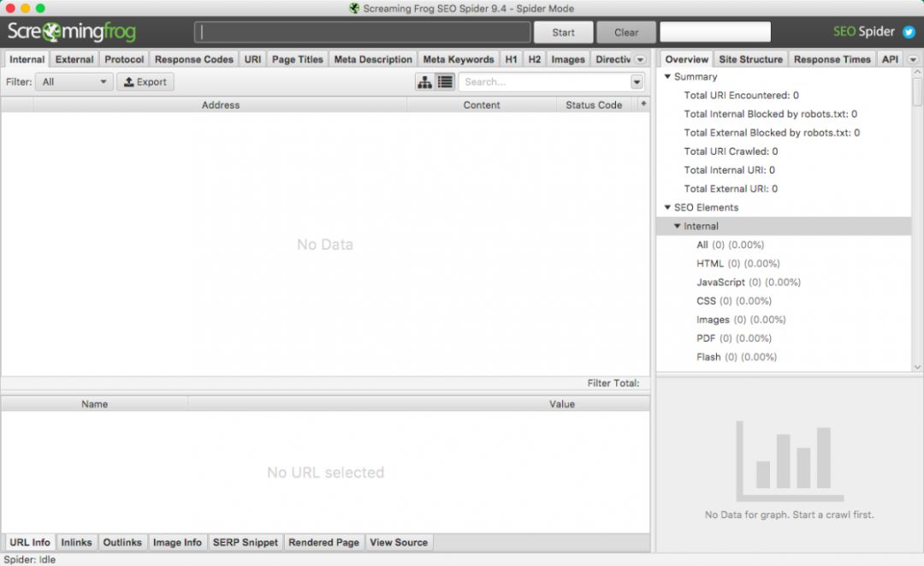Open the Meta Keywords tab
924x566 pixels.
tap(459, 60)
